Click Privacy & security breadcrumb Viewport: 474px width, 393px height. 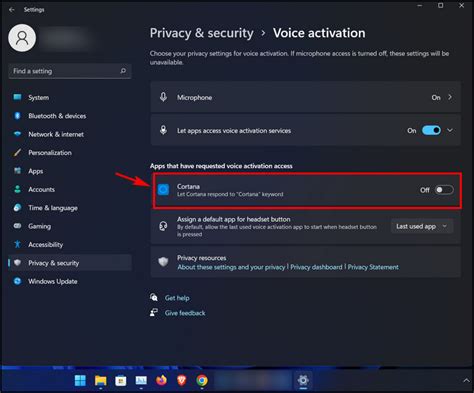(x=201, y=33)
